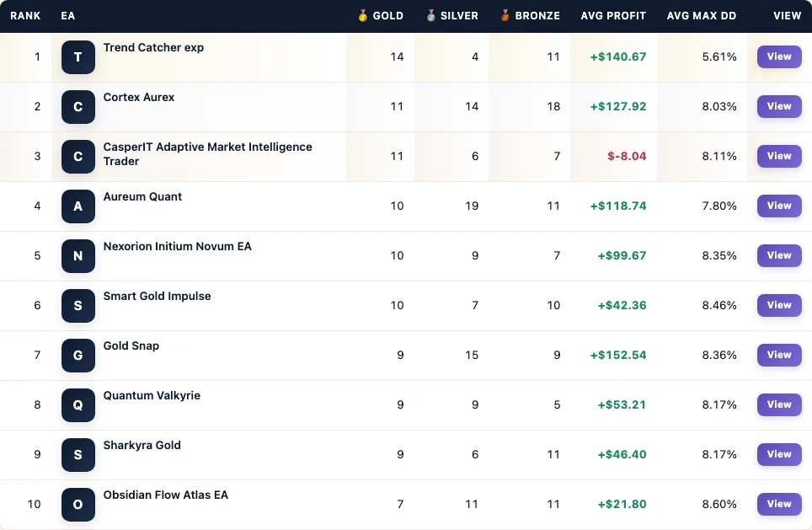Image resolution: width=812 pixels, height=530 pixels.
Task: Click the 5.61% max drawdown value
Action: pos(719,57)
